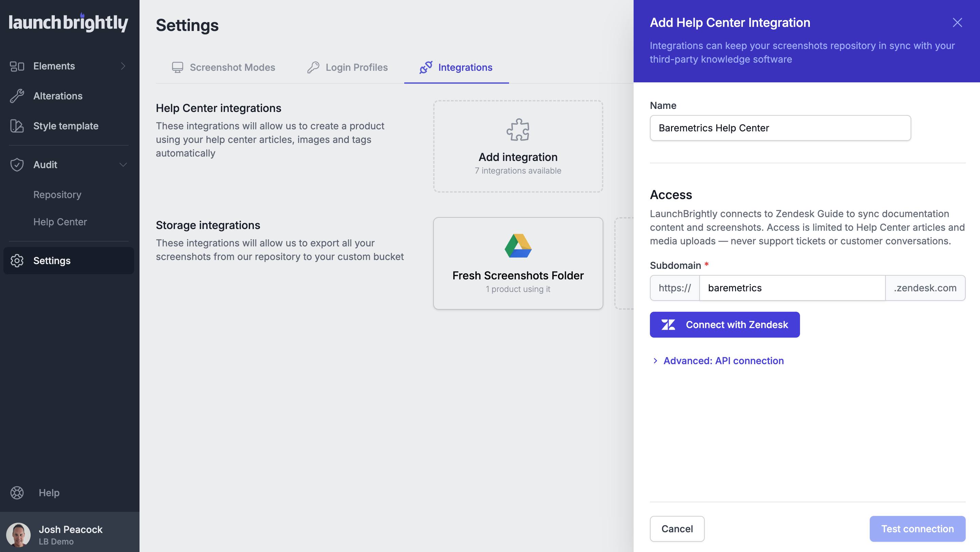Click Josh Peacock's avatar photo

point(18,535)
